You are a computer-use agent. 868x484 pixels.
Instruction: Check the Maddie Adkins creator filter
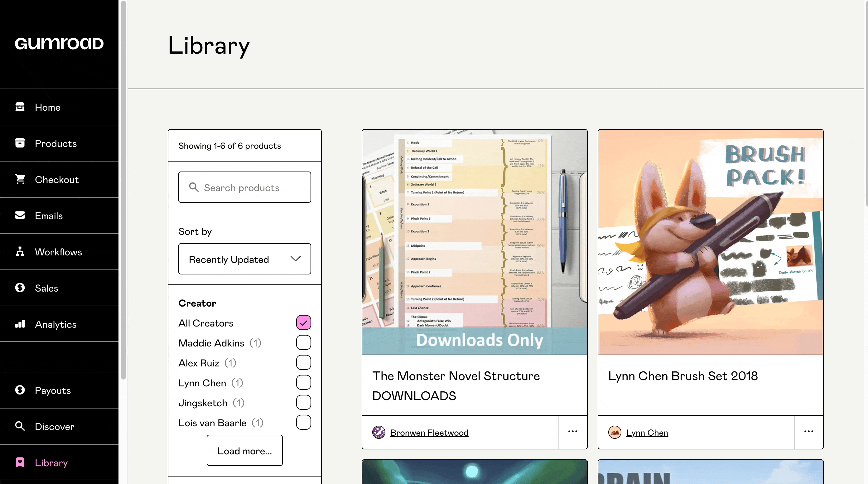(x=303, y=342)
